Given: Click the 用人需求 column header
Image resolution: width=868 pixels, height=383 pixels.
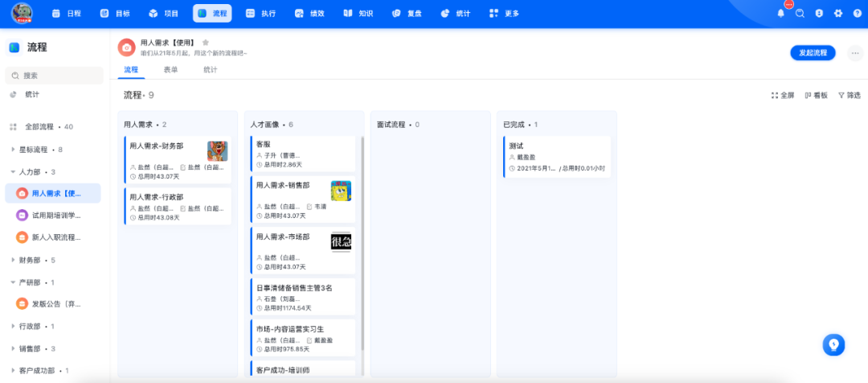Looking at the screenshot, I should (x=145, y=125).
